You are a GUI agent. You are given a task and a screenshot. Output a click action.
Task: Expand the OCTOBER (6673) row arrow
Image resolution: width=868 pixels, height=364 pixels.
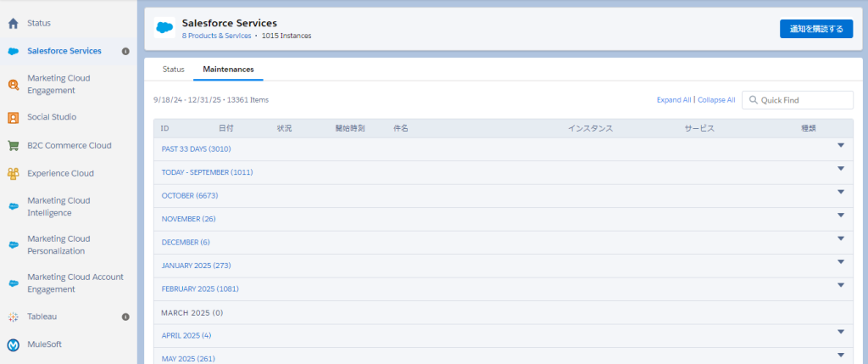pos(841,192)
